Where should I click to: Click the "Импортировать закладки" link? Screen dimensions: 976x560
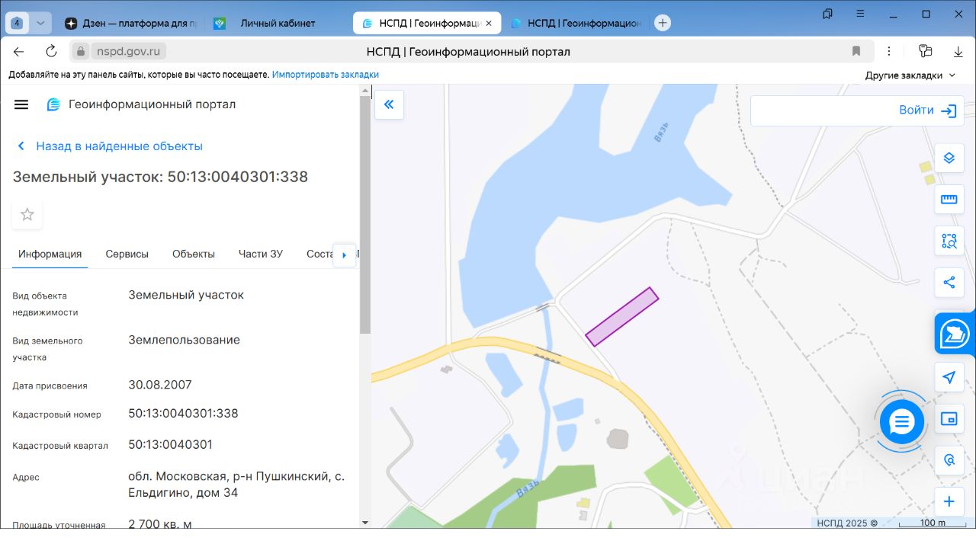coord(326,75)
